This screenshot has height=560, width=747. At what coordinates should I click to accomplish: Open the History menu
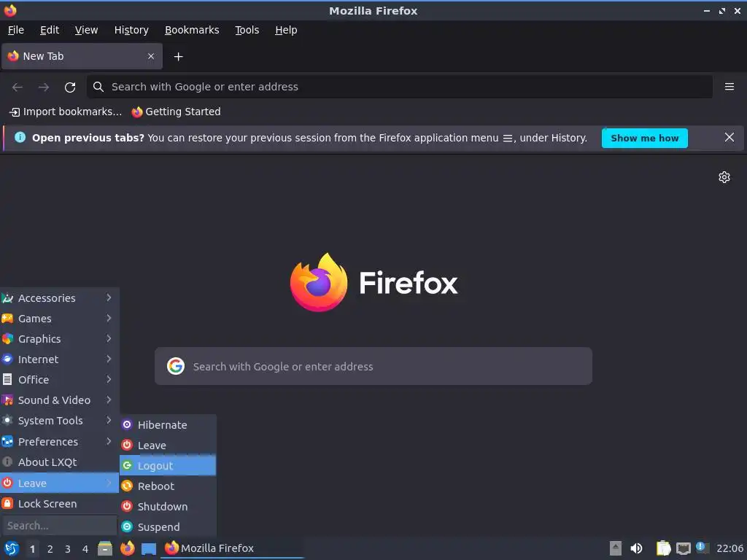coord(131,30)
